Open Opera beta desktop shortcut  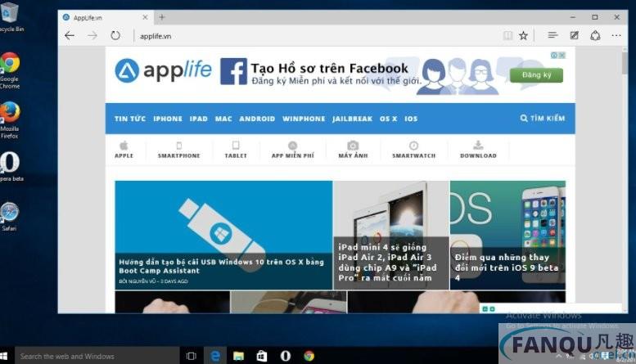click(11, 167)
